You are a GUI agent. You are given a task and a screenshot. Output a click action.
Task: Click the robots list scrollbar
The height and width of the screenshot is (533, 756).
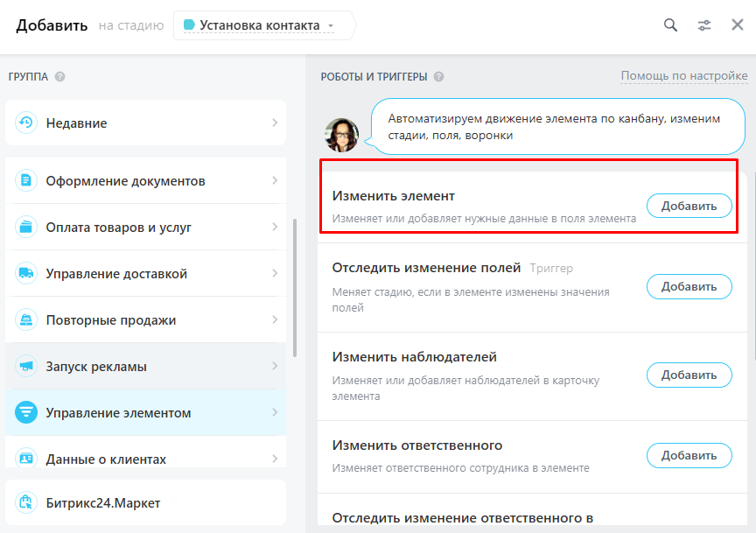(x=753, y=265)
